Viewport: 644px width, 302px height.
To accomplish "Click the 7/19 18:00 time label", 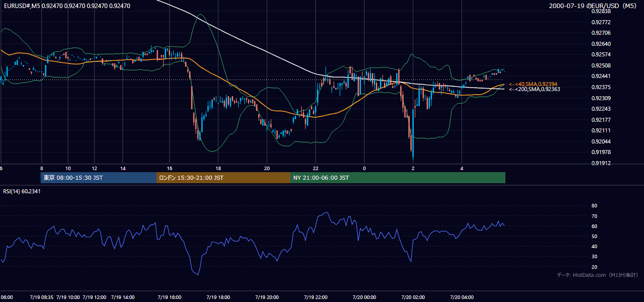I will [218, 297].
